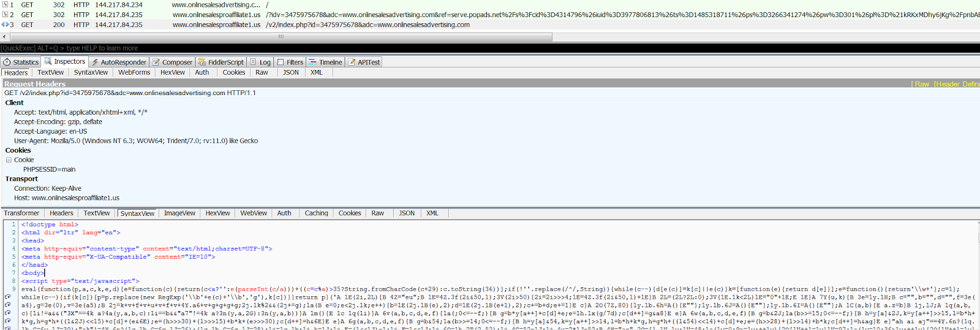Click the session list horizontal scrollbar thumb
The height and width of the screenshot is (330, 980).
point(281,37)
